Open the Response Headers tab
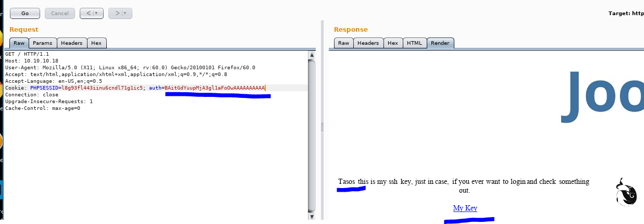The height and width of the screenshot is (224, 644). coord(368,43)
